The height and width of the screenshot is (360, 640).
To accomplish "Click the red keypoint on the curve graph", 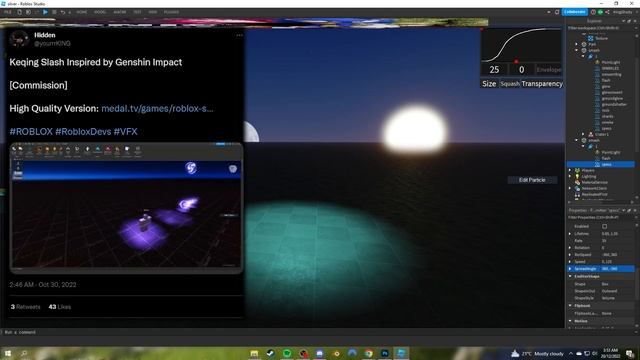I will (x=516, y=62).
